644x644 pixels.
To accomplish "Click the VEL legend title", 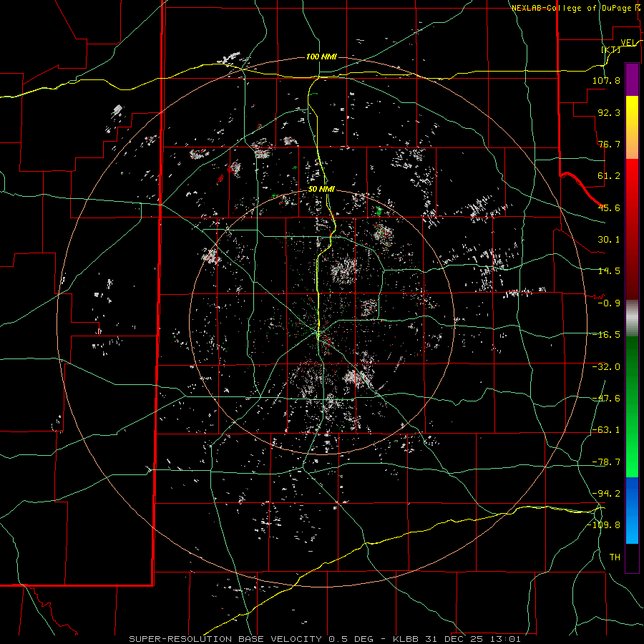I will click(x=628, y=43).
